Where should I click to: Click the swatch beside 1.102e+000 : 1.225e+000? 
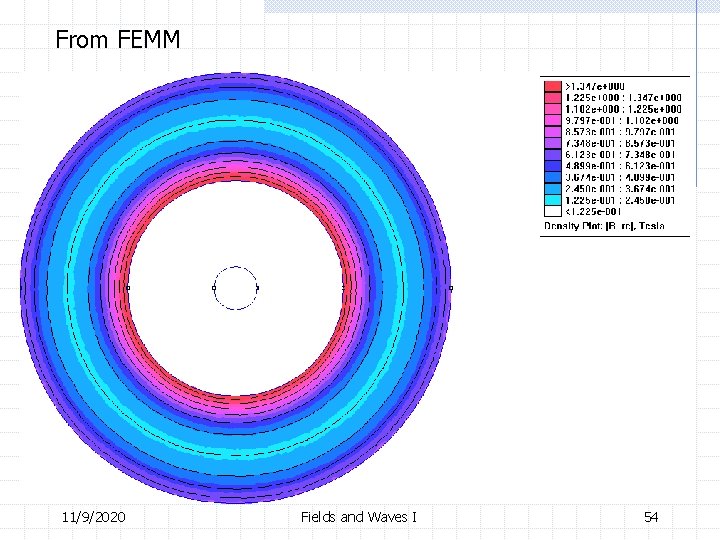(553, 109)
